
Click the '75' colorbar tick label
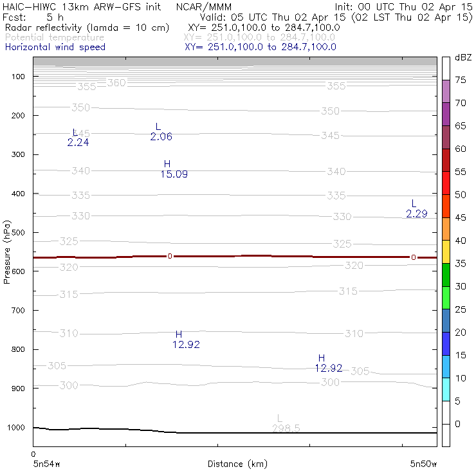click(461, 80)
